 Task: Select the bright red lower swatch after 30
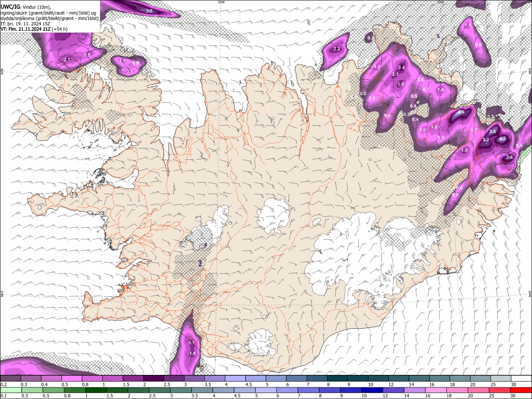(521, 390)
